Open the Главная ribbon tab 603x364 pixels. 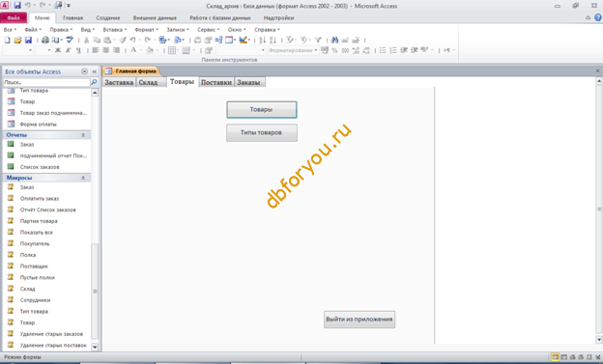(x=72, y=18)
